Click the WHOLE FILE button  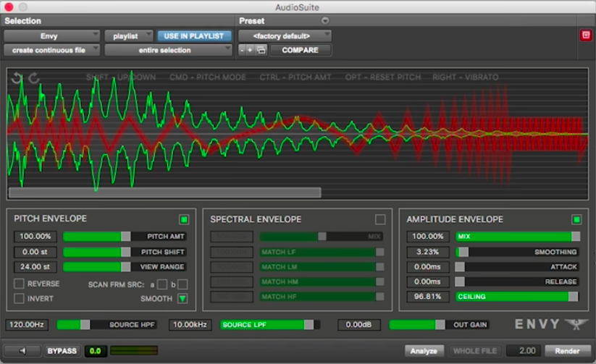click(x=475, y=351)
